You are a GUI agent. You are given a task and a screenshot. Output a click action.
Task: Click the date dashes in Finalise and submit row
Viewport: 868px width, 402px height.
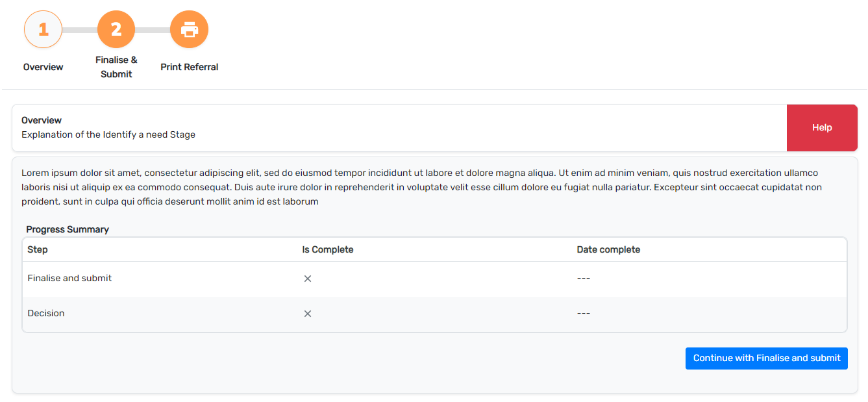[583, 278]
